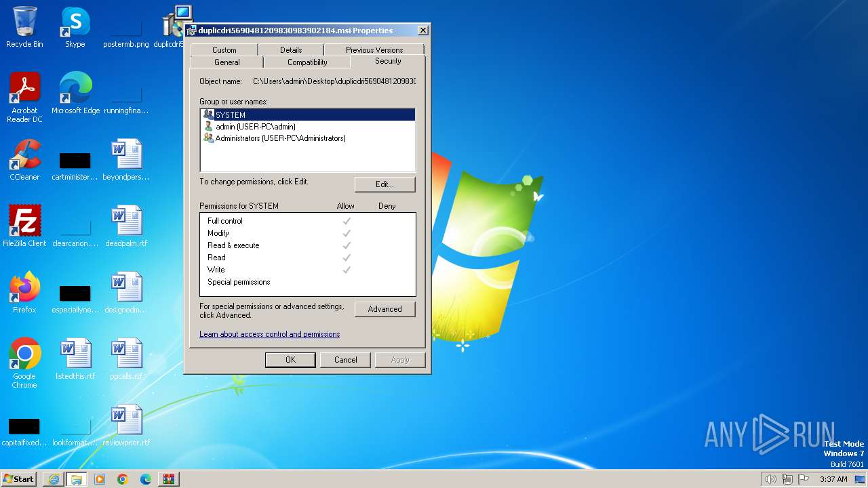This screenshot has width=868, height=488.
Task: Click the Start button
Action: [19, 479]
